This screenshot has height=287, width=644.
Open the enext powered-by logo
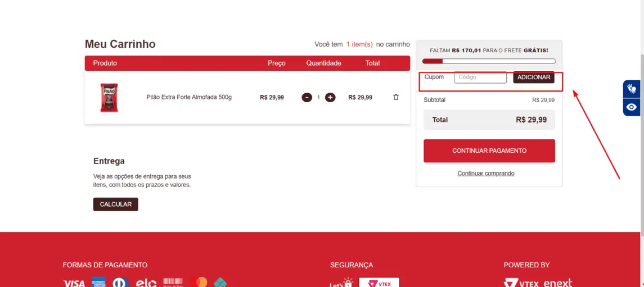558,283
